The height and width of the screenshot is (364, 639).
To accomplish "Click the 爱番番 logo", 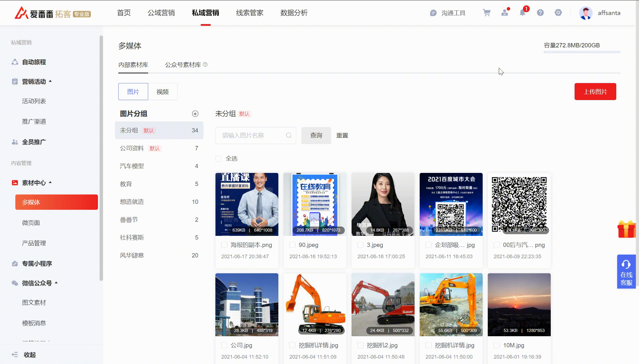I will pyautogui.click(x=52, y=13).
